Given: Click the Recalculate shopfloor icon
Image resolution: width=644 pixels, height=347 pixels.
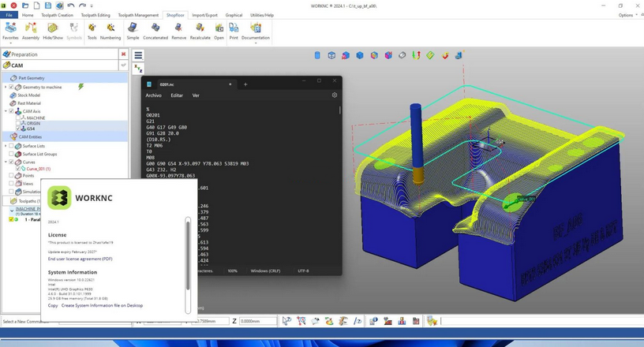Looking at the screenshot, I should (200, 32).
